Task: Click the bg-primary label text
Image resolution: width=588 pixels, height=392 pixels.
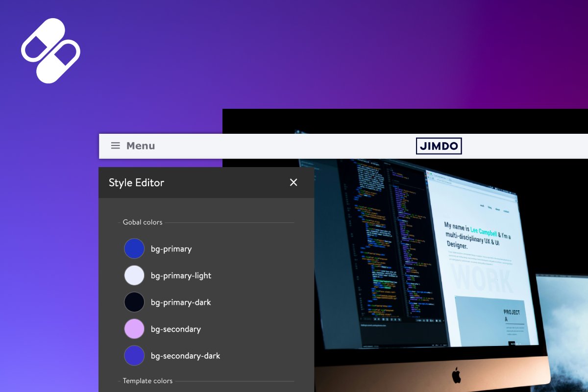Action: [171, 248]
